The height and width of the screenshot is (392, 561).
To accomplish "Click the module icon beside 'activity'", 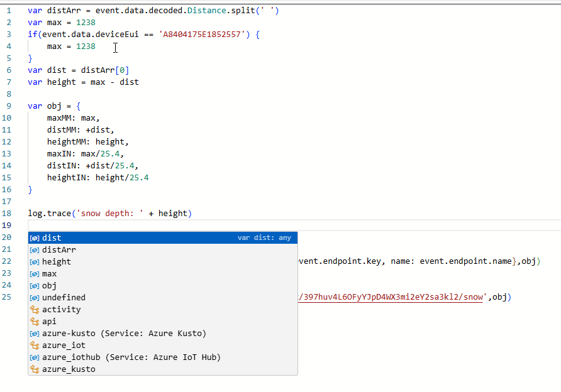I will [35, 310].
